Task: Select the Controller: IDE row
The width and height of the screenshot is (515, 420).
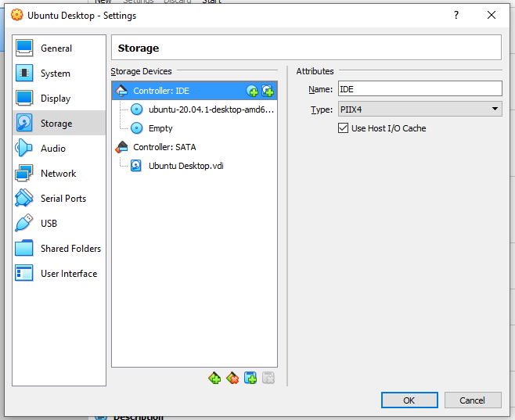Action: coord(194,91)
